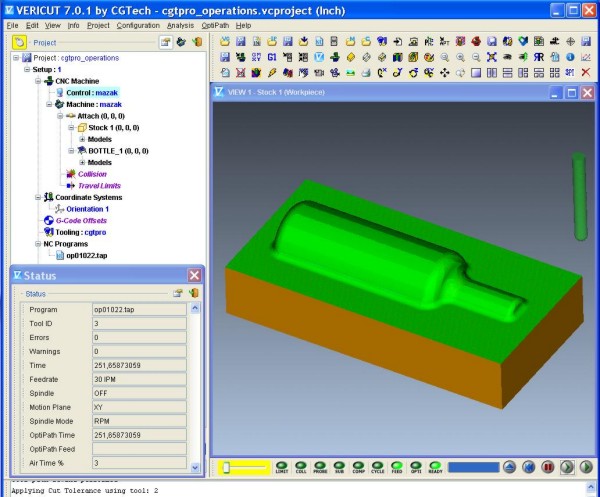Click the G1 G-code icon in toolbar
Screen dimensions: 600x497
[x=272, y=57]
